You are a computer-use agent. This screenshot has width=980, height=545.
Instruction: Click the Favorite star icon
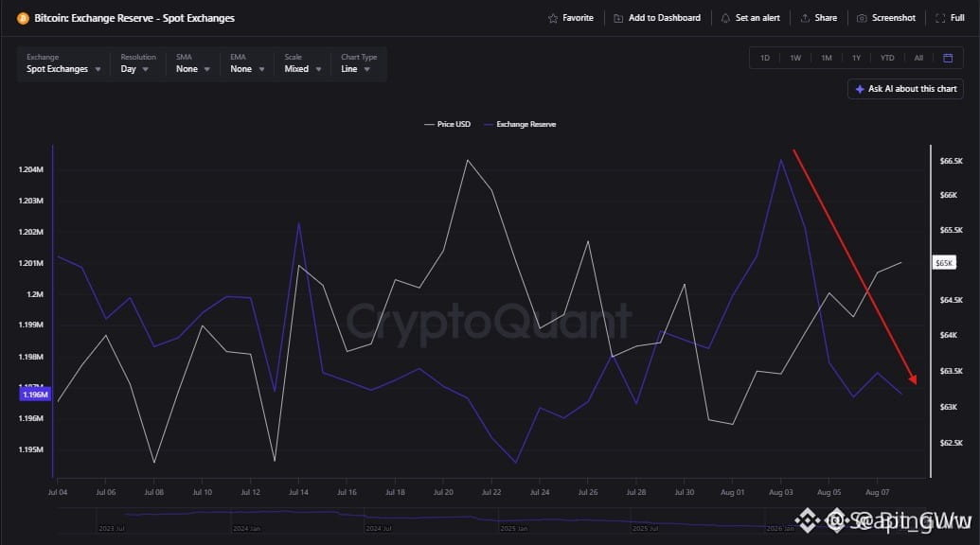pos(553,18)
